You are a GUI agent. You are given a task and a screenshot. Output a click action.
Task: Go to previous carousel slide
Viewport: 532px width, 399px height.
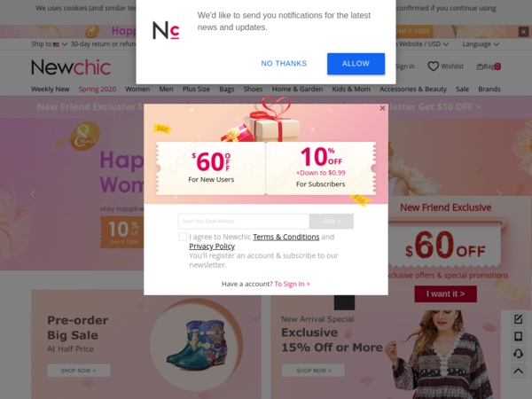click(x=33, y=194)
